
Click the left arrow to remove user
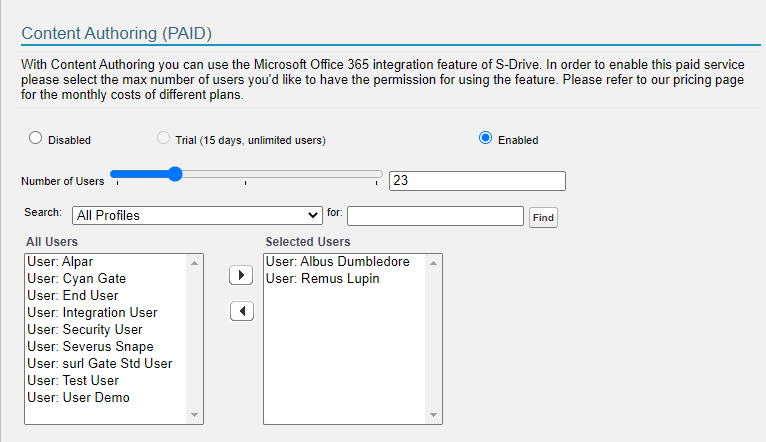click(241, 311)
